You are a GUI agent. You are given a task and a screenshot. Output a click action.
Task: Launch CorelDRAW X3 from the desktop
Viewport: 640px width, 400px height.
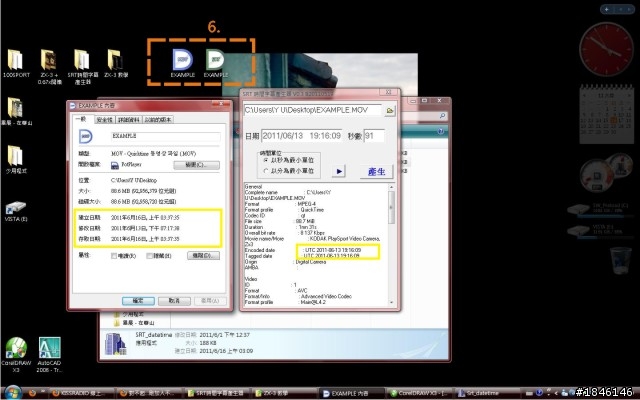point(16,354)
